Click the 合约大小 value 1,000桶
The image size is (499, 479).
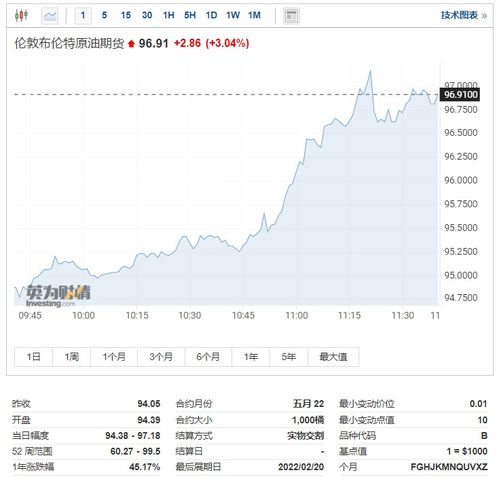click(x=308, y=420)
